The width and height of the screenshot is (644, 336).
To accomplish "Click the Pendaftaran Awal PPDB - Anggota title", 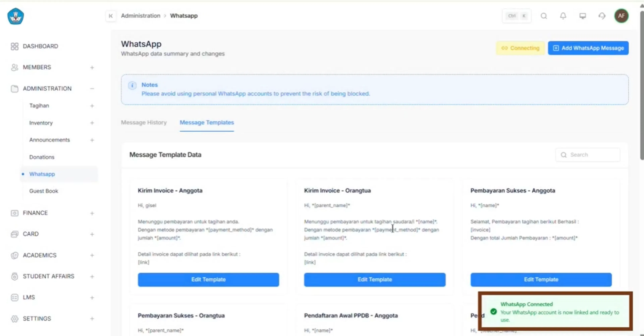I will tap(351, 316).
